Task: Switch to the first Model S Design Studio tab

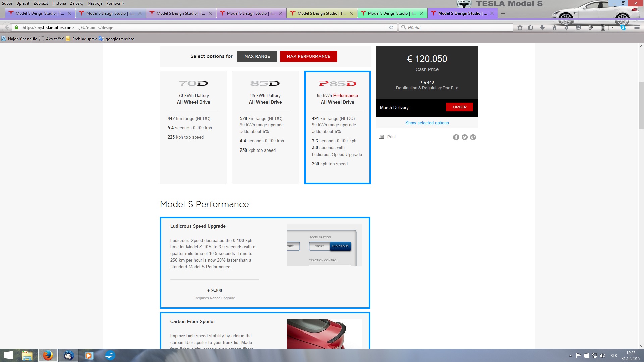Action: point(40,13)
